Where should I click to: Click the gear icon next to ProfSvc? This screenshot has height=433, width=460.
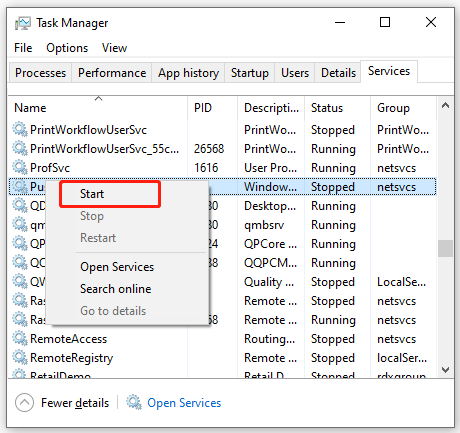coord(20,167)
